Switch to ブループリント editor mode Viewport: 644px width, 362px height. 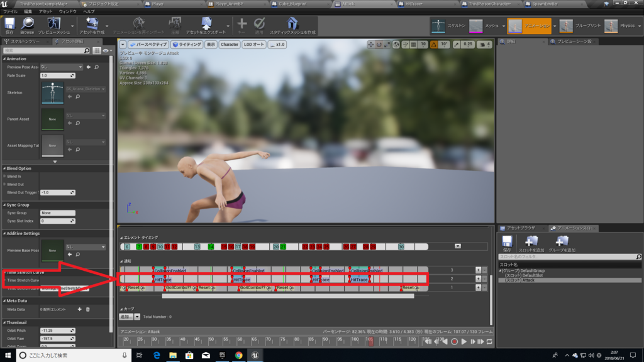point(580,26)
